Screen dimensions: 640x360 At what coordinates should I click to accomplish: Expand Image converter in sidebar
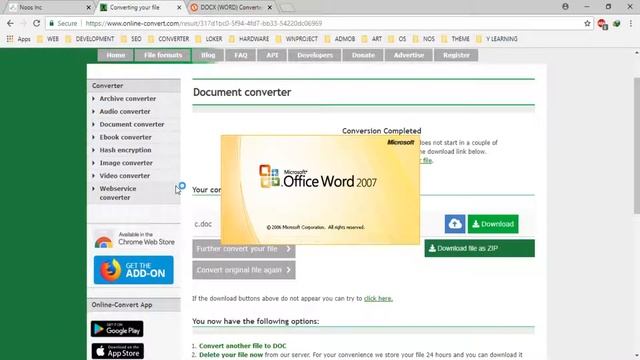click(x=126, y=163)
